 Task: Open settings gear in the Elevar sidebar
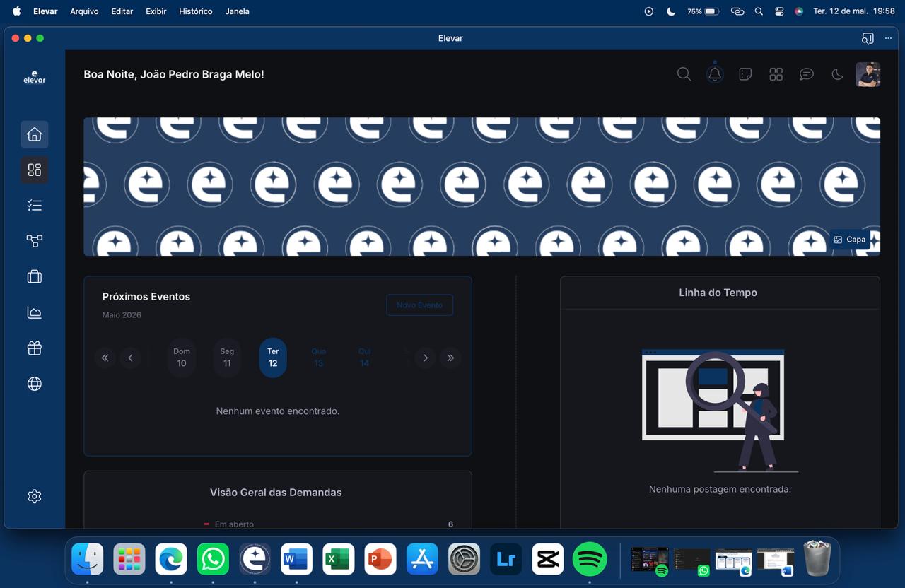coord(34,496)
